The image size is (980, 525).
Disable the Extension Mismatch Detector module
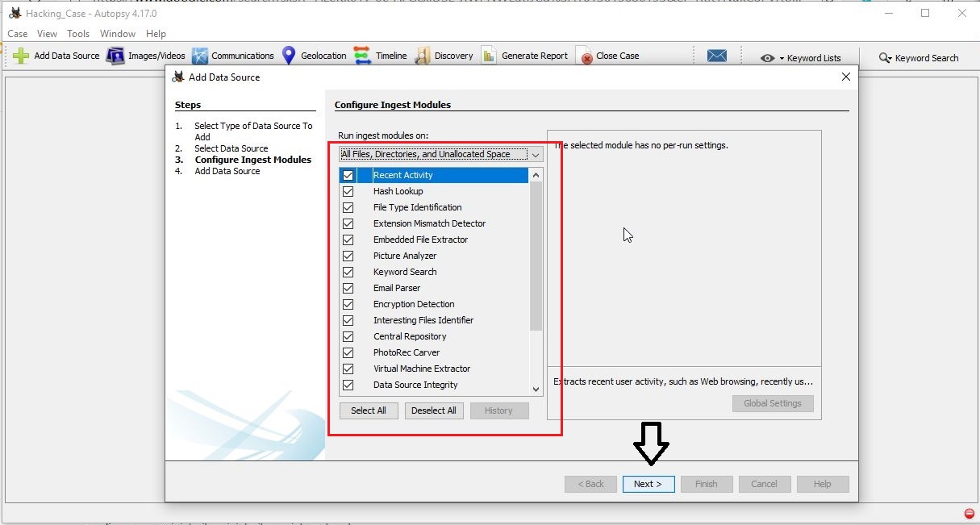(x=348, y=223)
